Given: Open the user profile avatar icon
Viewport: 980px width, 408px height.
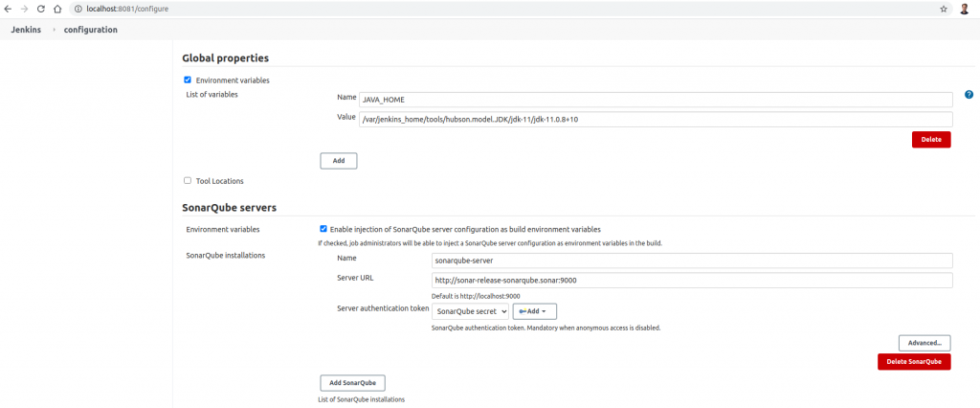Looking at the screenshot, I should tap(965, 9).
